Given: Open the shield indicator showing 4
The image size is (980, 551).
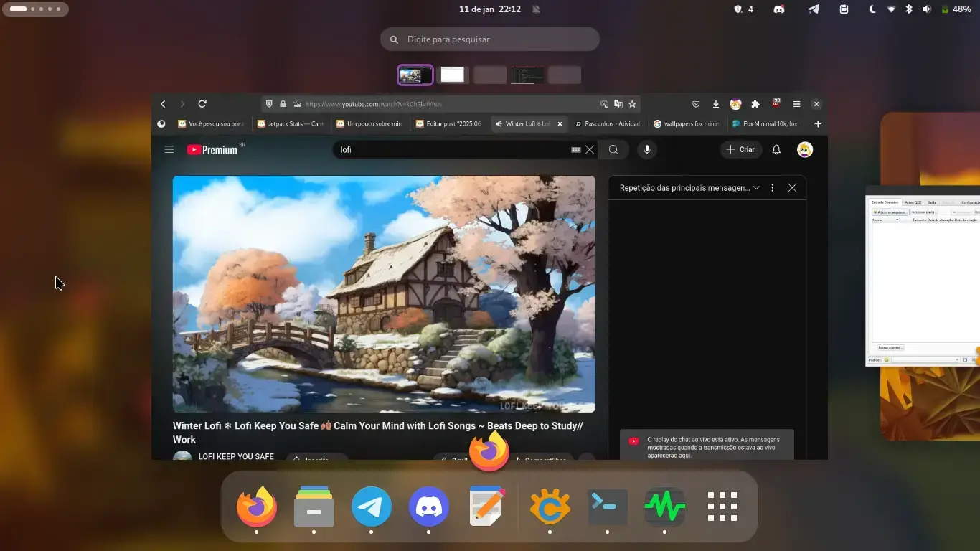Looking at the screenshot, I should 743,9.
